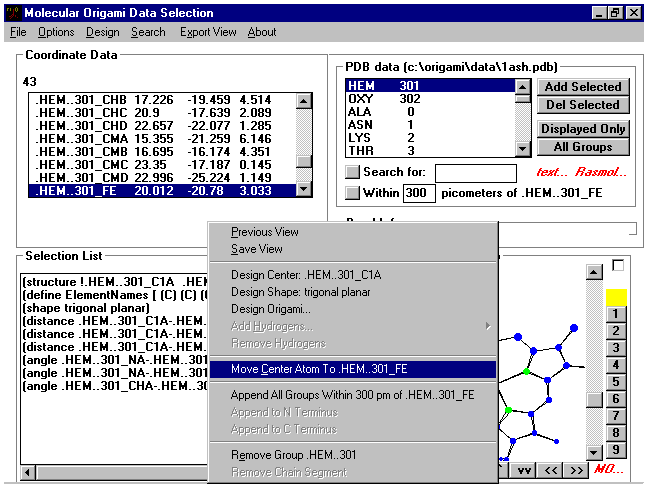Expand the 'Add Hydrogens...' submenu arrow
Viewport: 648px width, 488px height.
tap(488, 326)
